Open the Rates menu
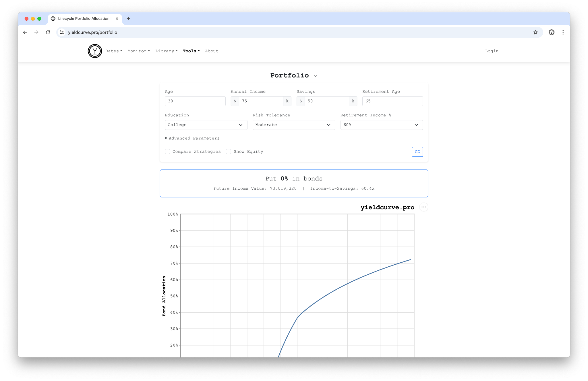588x381 pixels. coord(114,51)
